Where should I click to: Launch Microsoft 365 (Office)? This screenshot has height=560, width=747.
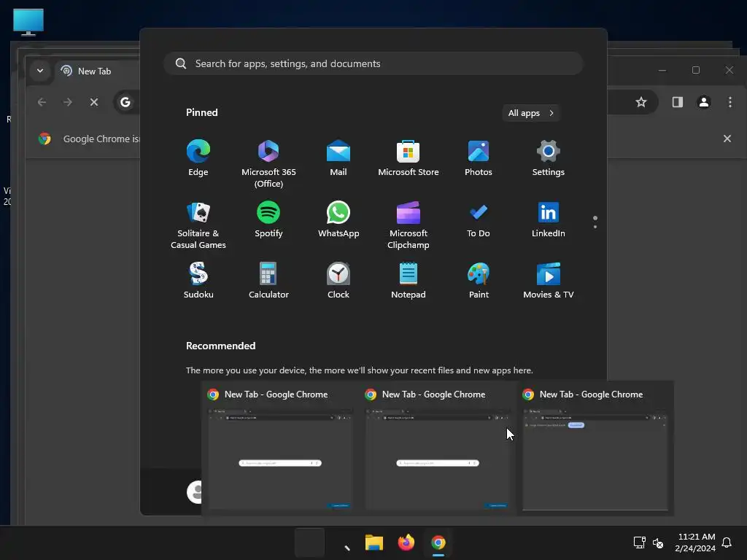[268, 164]
